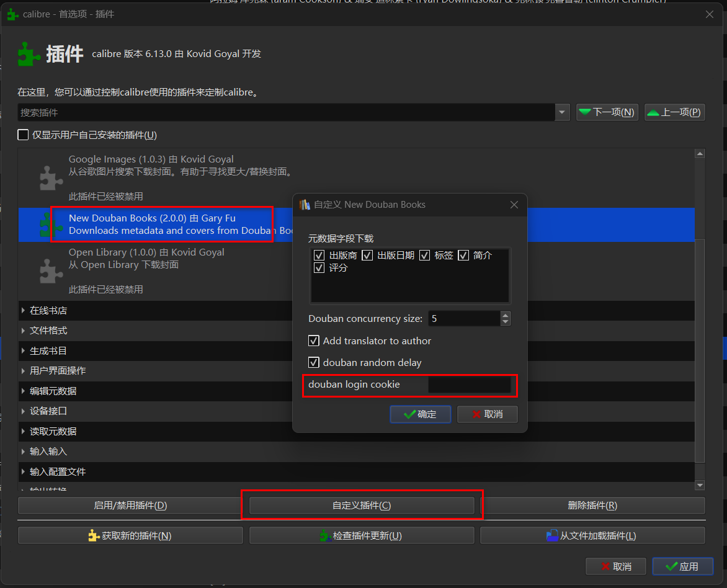Close the 自定义 New Douban Books dialog
727x588 pixels.
(x=514, y=205)
